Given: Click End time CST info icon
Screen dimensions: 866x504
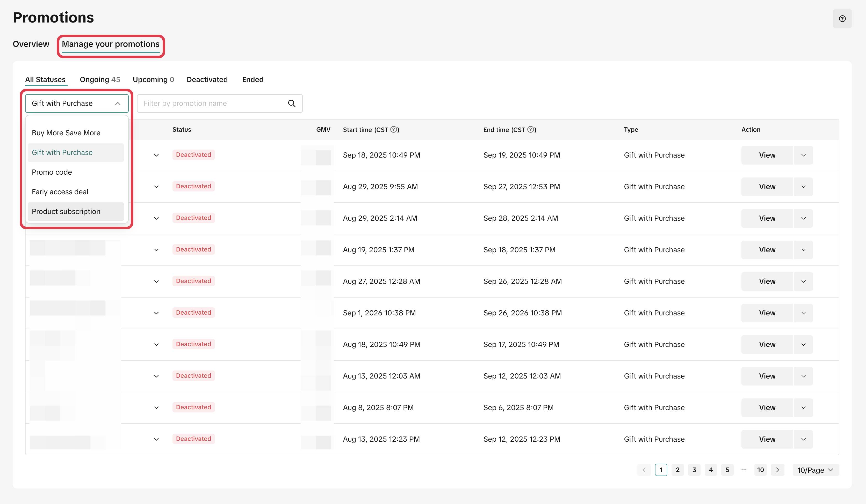Looking at the screenshot, I should [x=531, y=129].
